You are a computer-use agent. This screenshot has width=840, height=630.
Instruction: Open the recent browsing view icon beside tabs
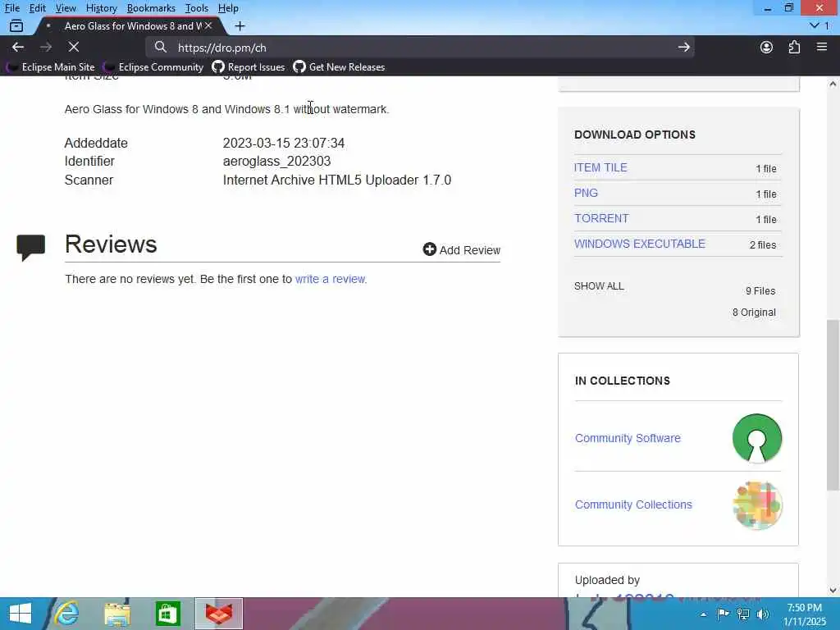[x=16, y=25]
